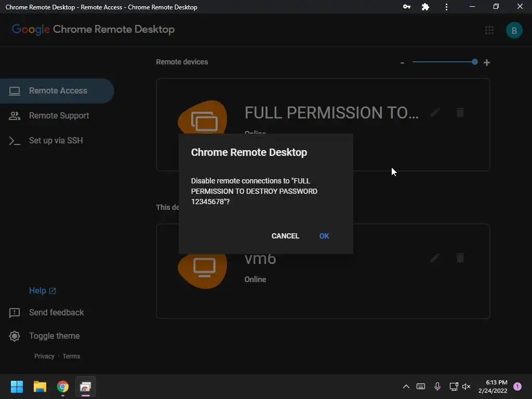Screen dimensions: 532x399
Task: Increase device size with plus button
Action: (486, 63)
